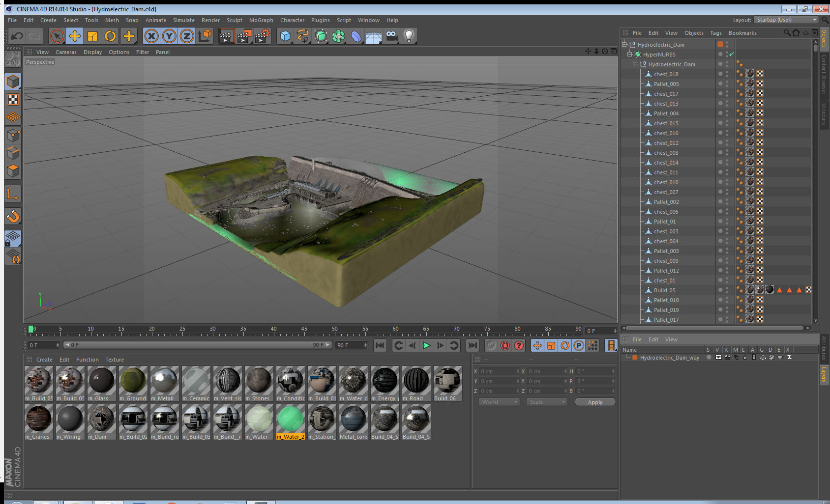Jump to the start of animation

pyautogui.click(x=380, y=345)
